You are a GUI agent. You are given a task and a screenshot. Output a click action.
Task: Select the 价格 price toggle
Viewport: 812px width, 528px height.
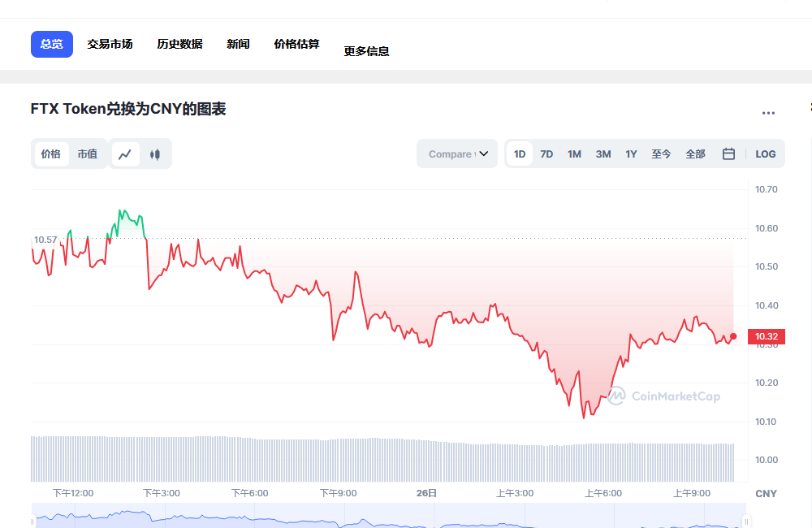[50, 154]
